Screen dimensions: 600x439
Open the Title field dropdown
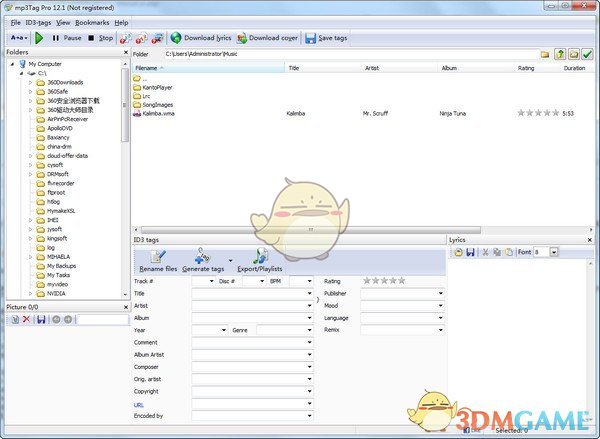point(310,294)
